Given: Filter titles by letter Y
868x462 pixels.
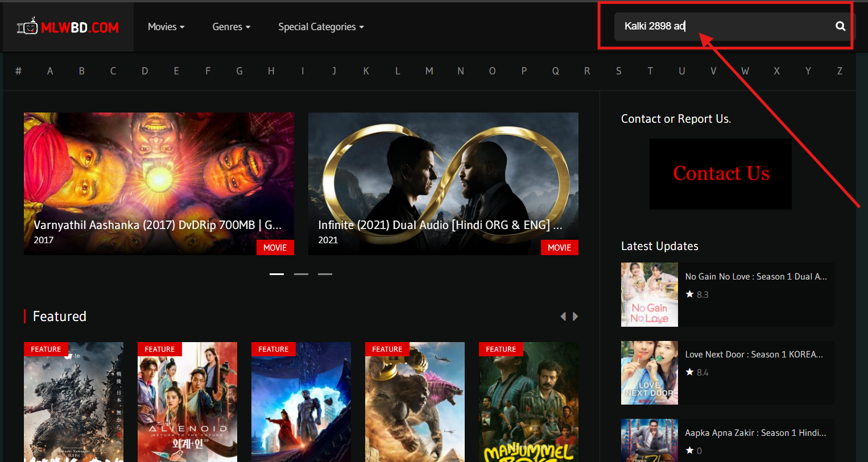Looking at the screenshot, I should pyautogui.click(x=808, y=71).
